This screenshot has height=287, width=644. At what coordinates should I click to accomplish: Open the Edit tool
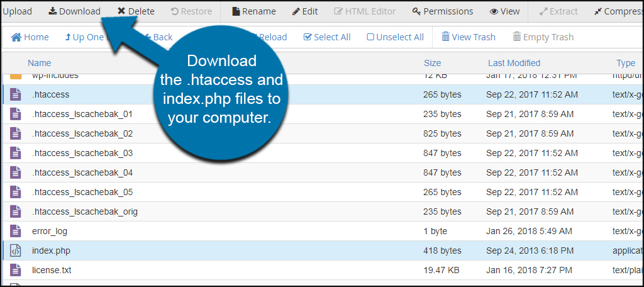(305, 11)
